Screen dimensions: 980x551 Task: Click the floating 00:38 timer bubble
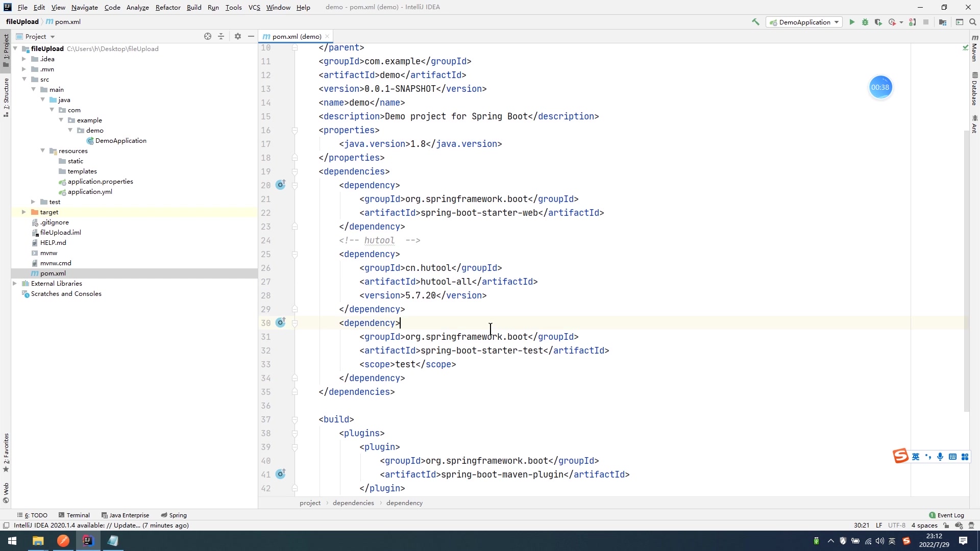[x=880, y=87]
